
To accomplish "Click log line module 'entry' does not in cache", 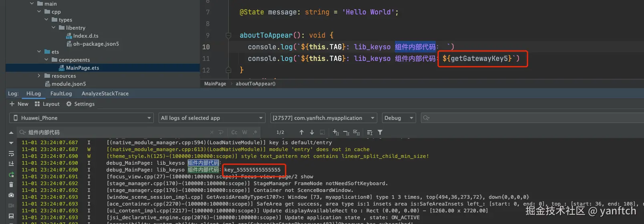I will [238, 149].
